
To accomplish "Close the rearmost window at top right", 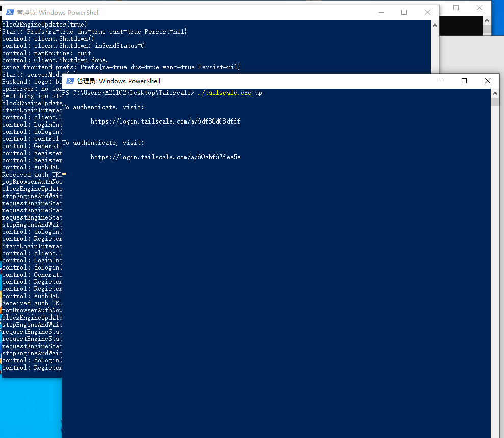I will click(479, 8).
